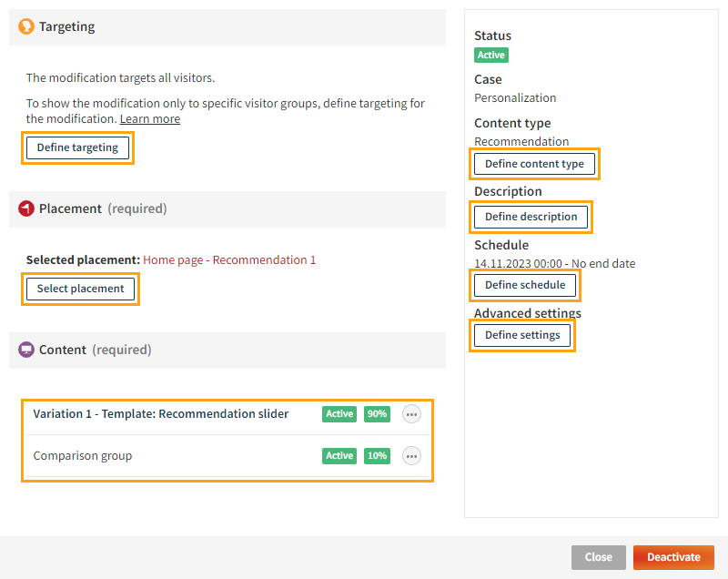The height and width of the screenshot is (579, 728).
Task: Click the Active badge under Status
Action: [x=490, y=55]
